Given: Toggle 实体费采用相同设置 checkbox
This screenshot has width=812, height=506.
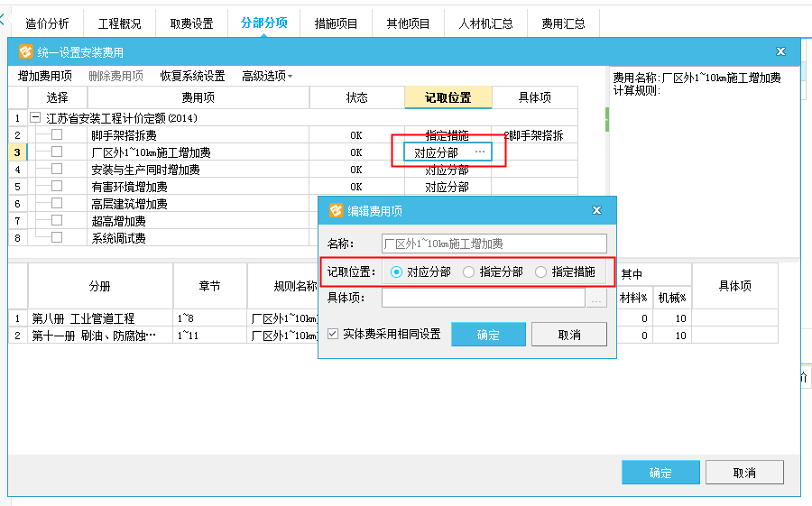Looking at the screenshot, I should pos(334,334).
